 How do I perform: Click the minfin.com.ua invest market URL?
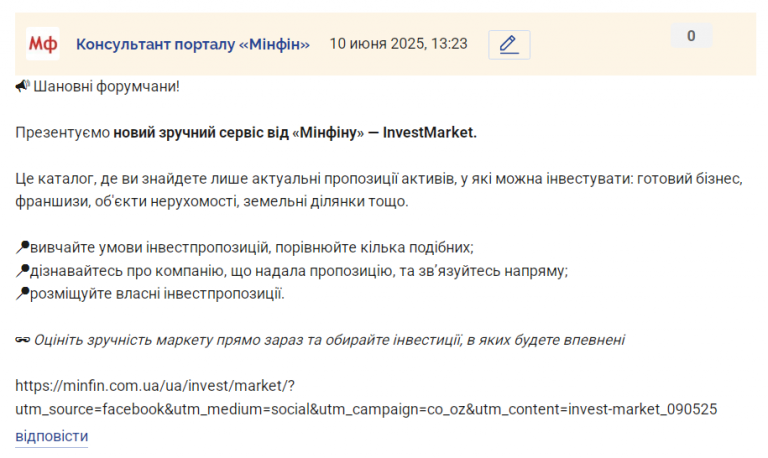[155, 386]
